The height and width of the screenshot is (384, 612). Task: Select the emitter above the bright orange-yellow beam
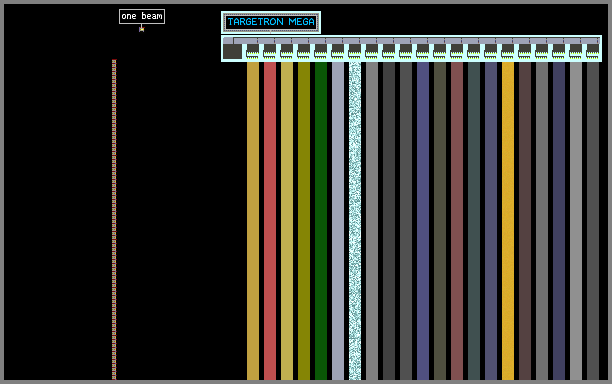[x=508, y=52]
